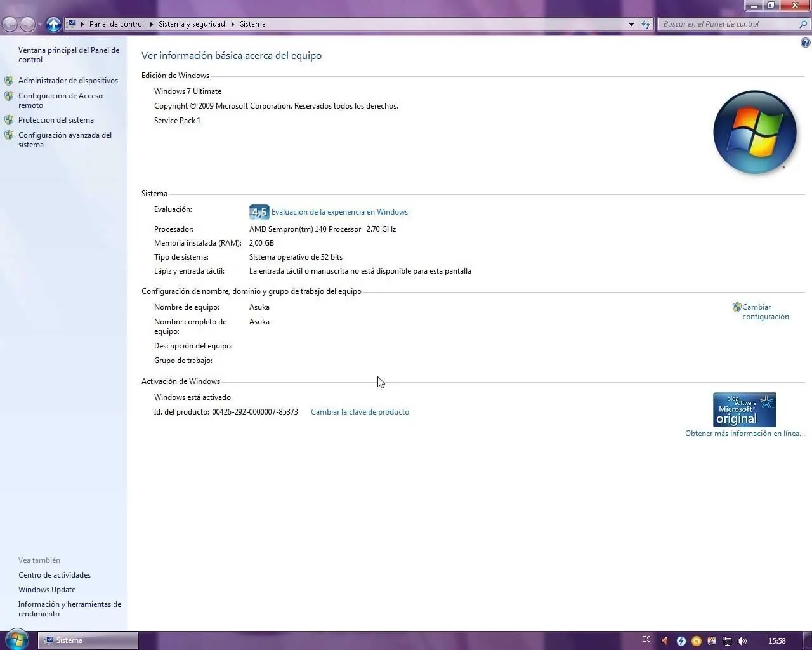This screenshot has height=650, width=812.
Task: Click shield icon next to 'Cambiar configuración'
Action: 737,307
